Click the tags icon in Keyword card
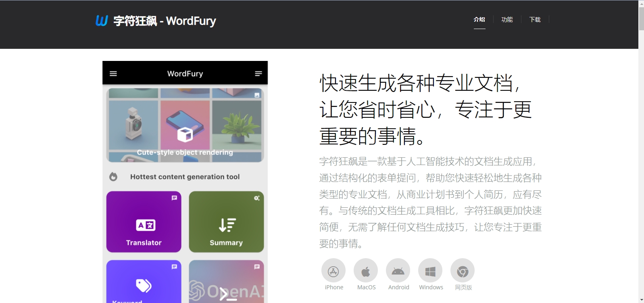The height and width of the screenshot is (303, 644). tap(144, 286)
